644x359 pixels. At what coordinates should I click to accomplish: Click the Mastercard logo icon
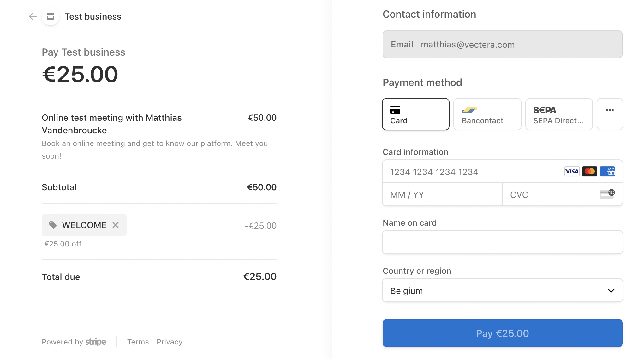coord(589,172)
